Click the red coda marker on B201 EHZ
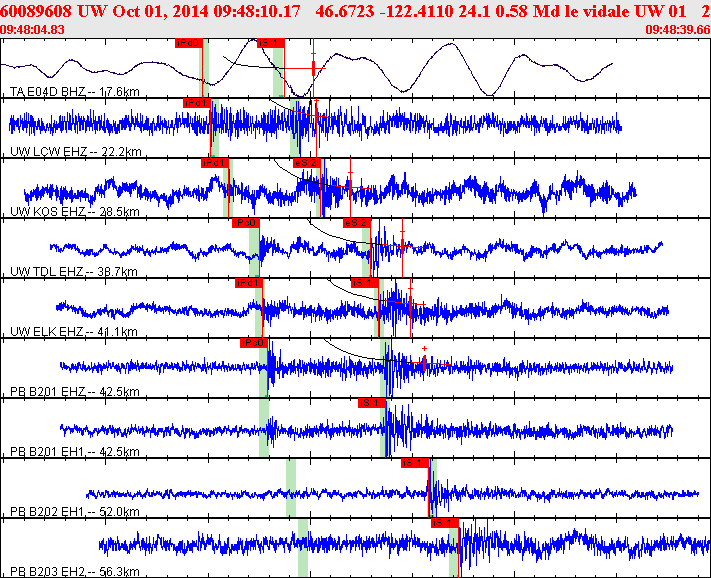Viewport: 711px width, 578px height. (x=424, y=363)
